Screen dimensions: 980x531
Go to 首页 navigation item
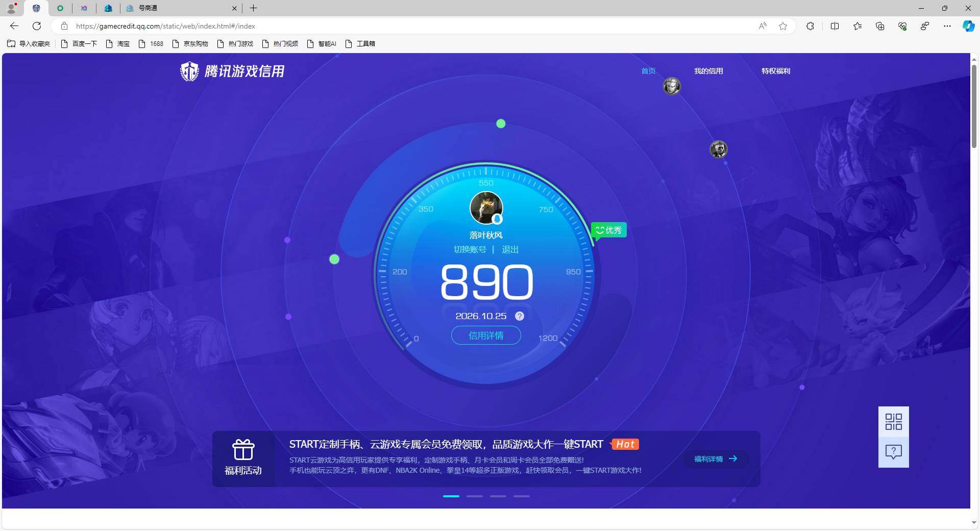648,71
